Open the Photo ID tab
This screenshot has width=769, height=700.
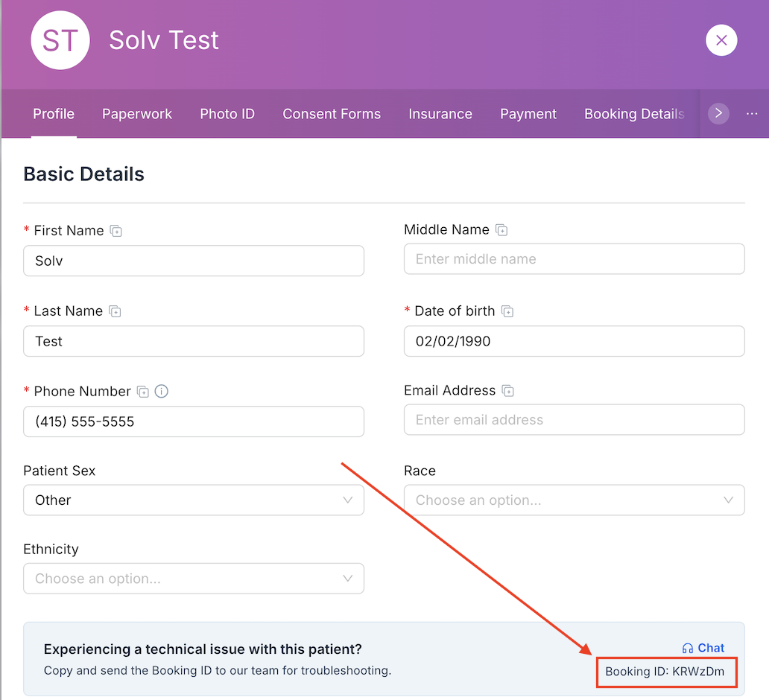click(227, 114)
